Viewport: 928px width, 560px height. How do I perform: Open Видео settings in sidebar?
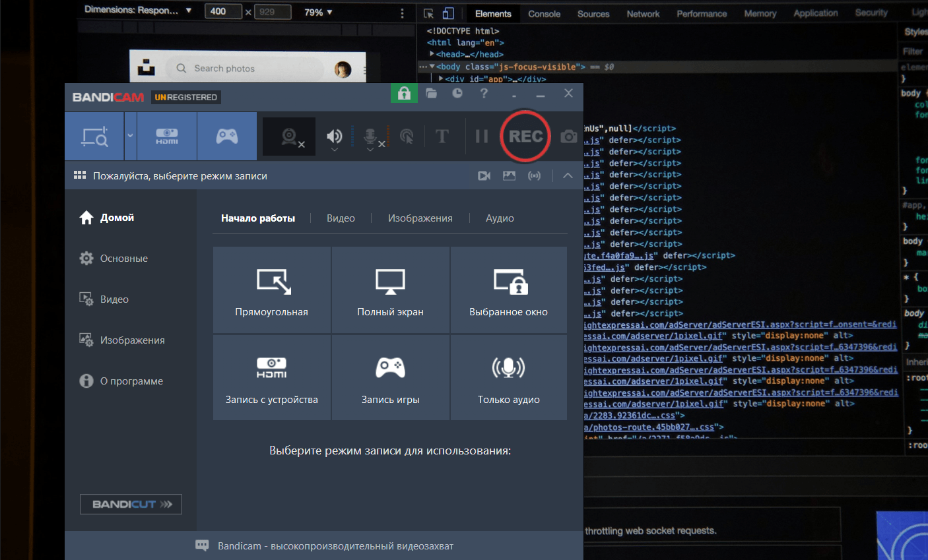(x=104, y=299)
